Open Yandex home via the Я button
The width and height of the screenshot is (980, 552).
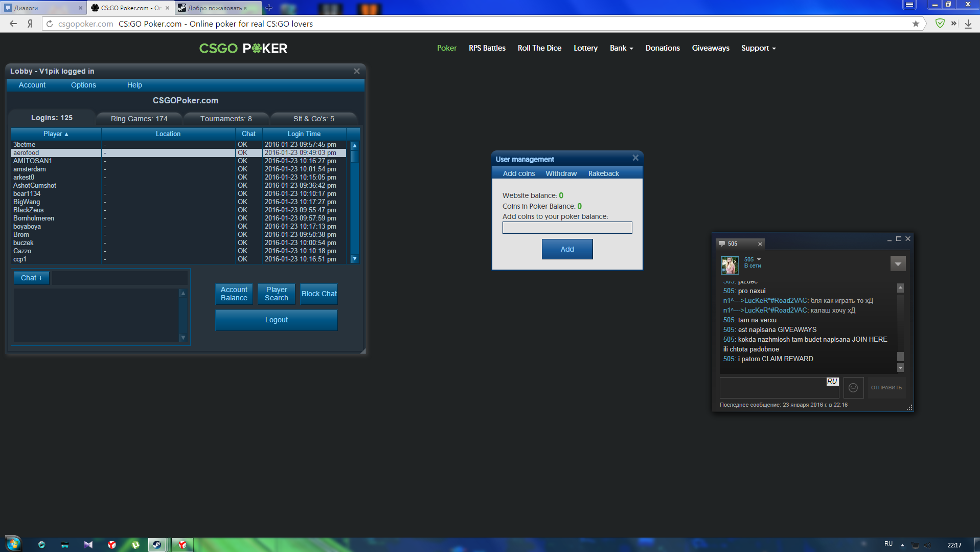pyautogui.click(x=30, y=24)
